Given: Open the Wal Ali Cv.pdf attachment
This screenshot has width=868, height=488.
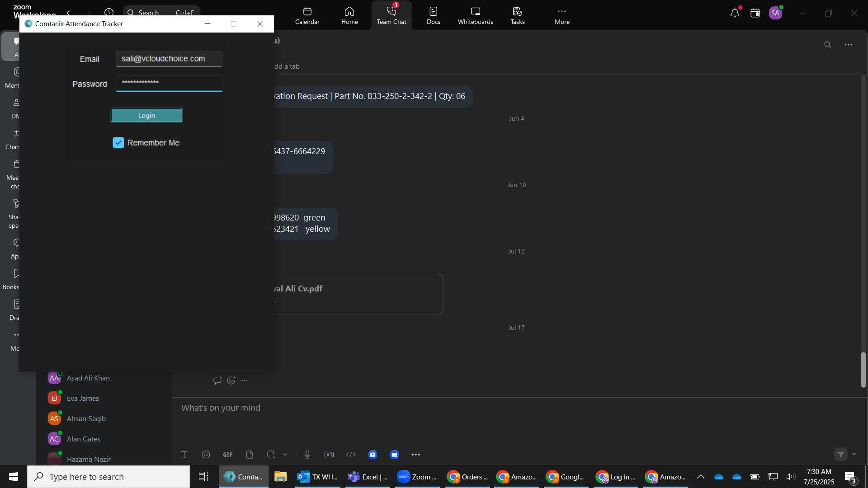Looking at the screenshot, I should [x=359, y=294].
